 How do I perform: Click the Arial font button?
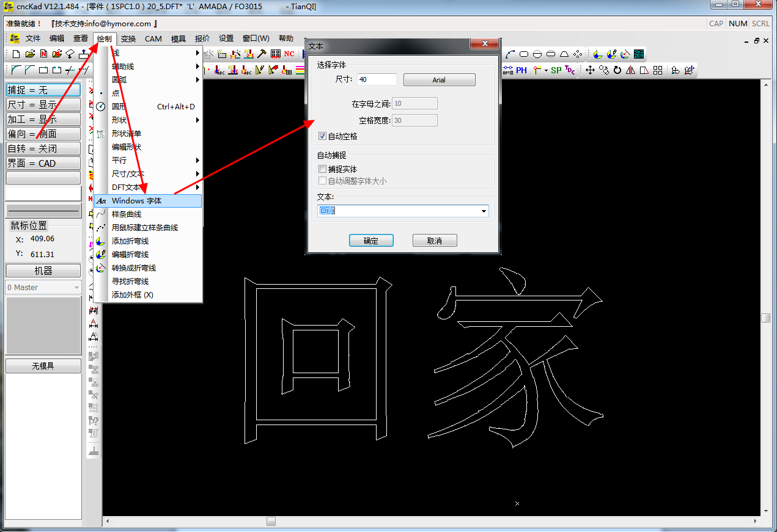pos(439,80)
